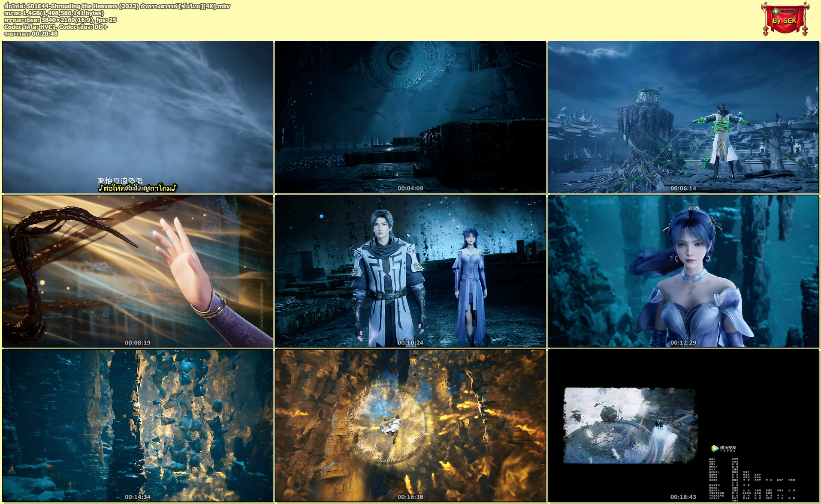Click the Emby By SEK banner logo

[785, 18]
